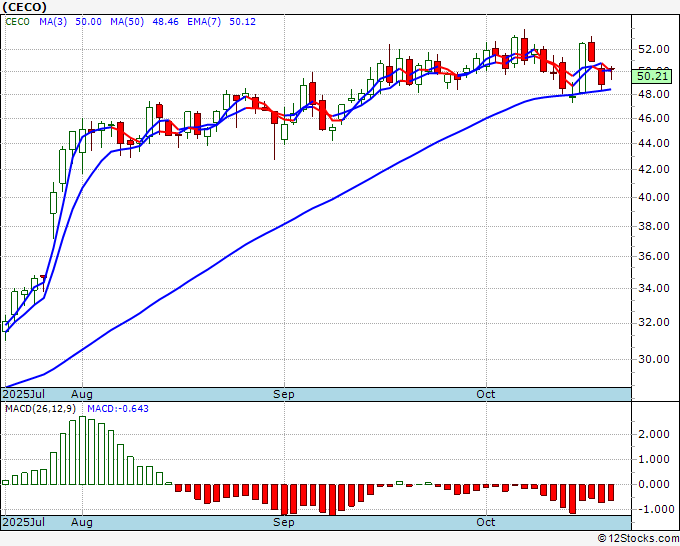The width and height of the screenshot is (680, 546).
Task: Click Aug on the MACD panel axis
Action: [x=82, y=522]
